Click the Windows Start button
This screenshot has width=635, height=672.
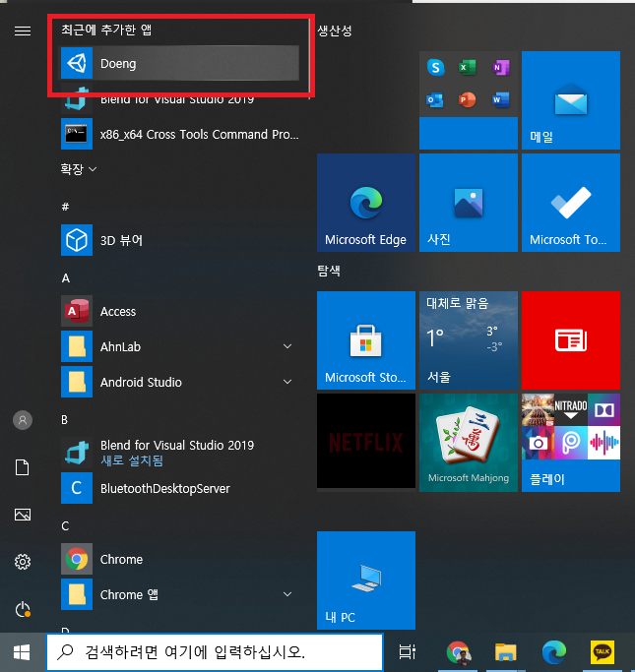[22, 652]
